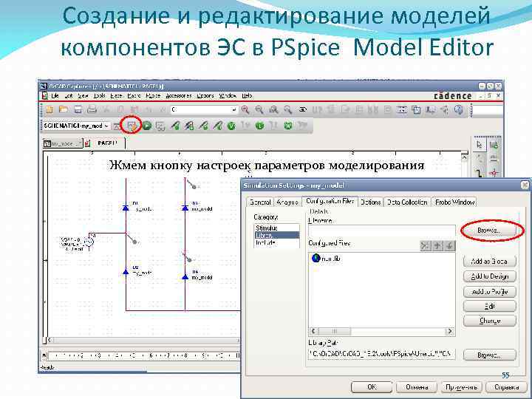Viewport: 532px width, 399px height.
Task: Switch to the Probe Window tab
Action: pos(454,202)
